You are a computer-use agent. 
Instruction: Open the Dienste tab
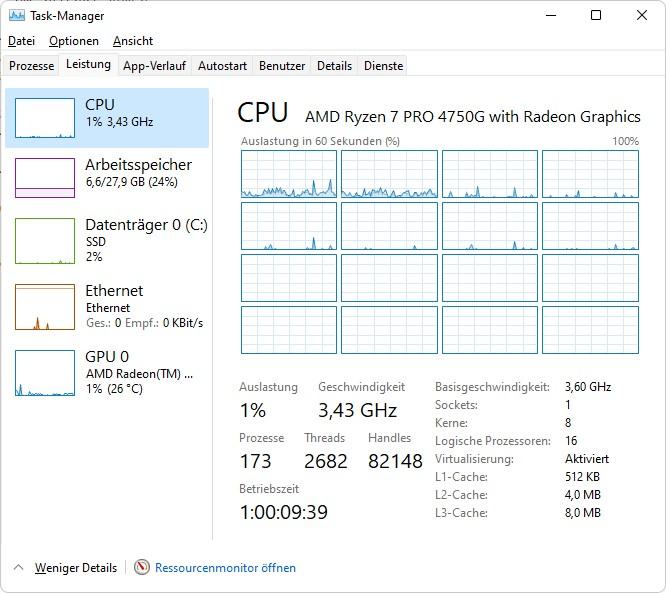383,66
